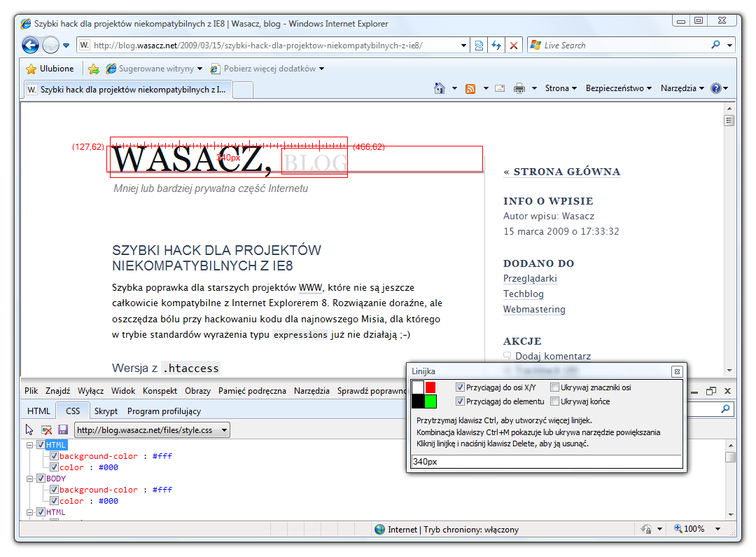Go back with the Back arrow button
Image resolution: width=756 pixels, height=557 pixels.
pyautogui.click(x=30, y=45)
